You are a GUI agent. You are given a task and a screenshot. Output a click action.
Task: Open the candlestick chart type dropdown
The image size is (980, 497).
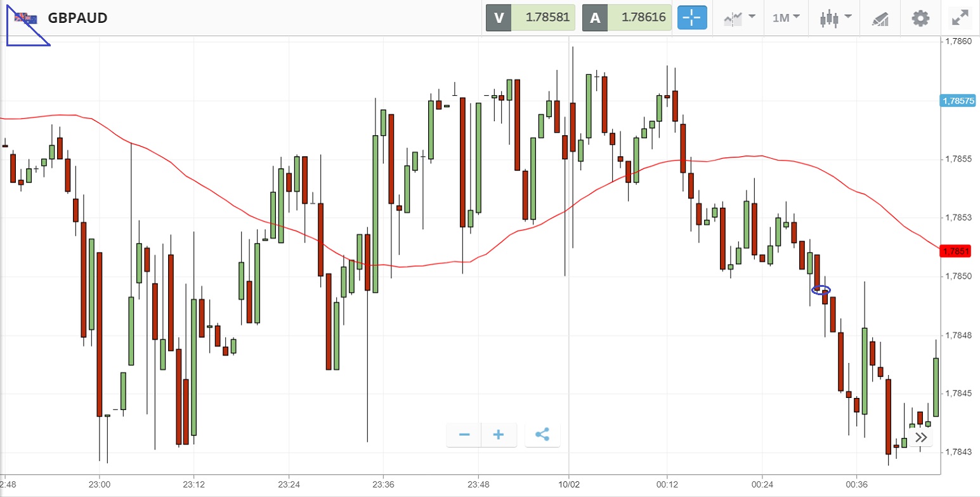(835, 18)
